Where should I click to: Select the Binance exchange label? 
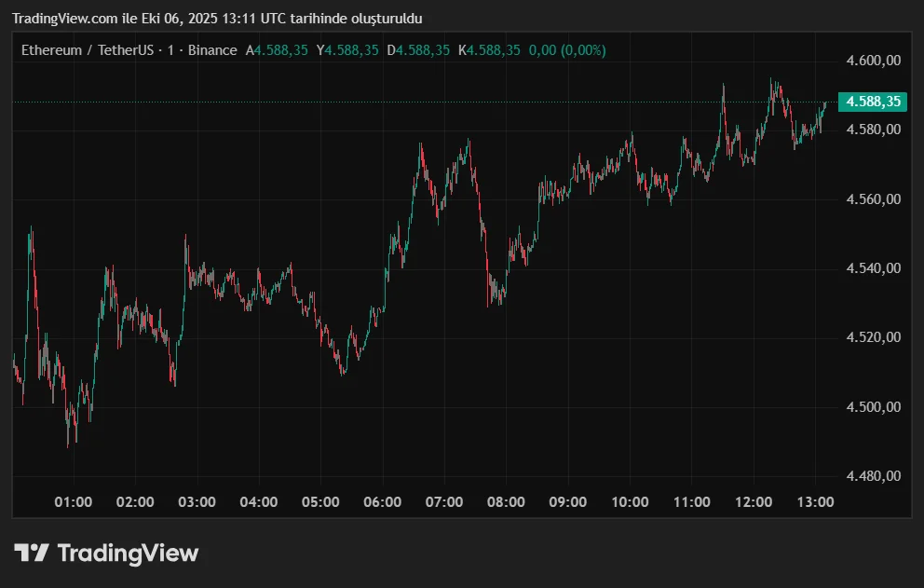[x=212, y=50]
